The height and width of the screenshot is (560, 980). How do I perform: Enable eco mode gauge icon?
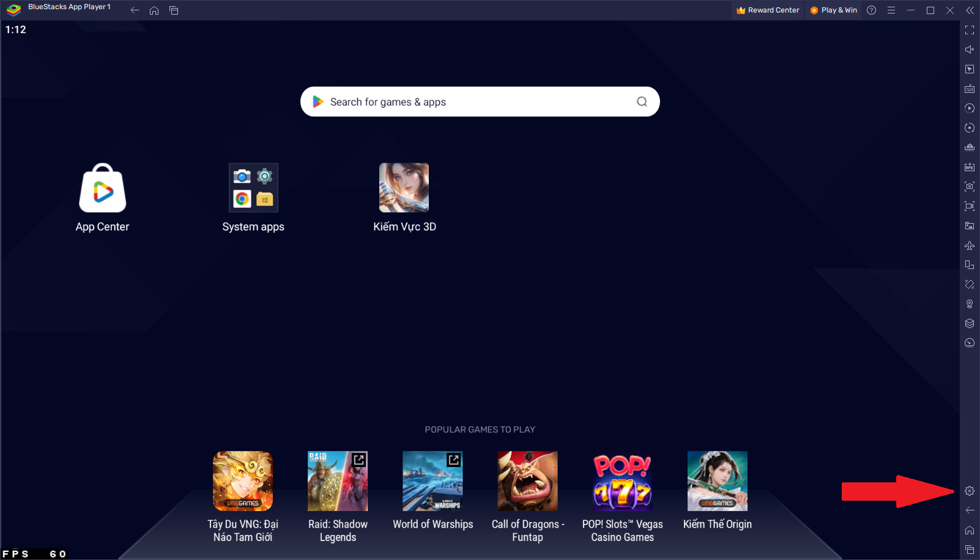(970, 343)
